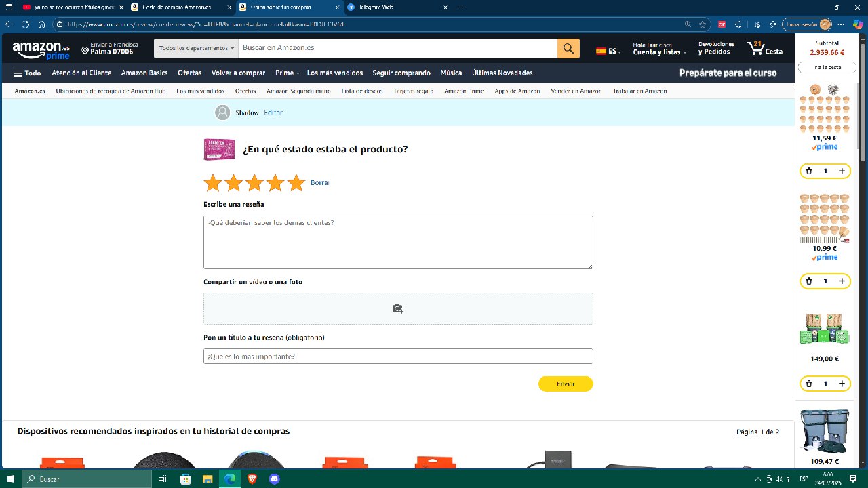Open the Todo hamburger menu
Viewport: 868px width, 488px height.
coord(27,73)
